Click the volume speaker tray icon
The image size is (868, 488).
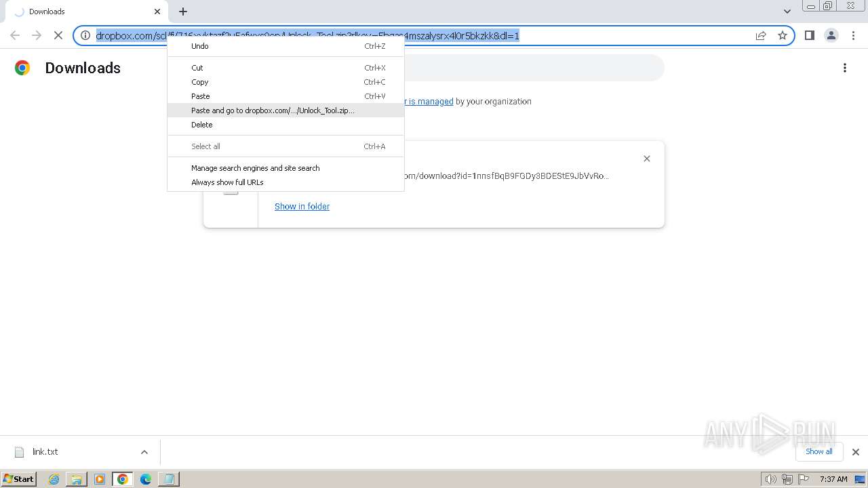coord(770,479)
